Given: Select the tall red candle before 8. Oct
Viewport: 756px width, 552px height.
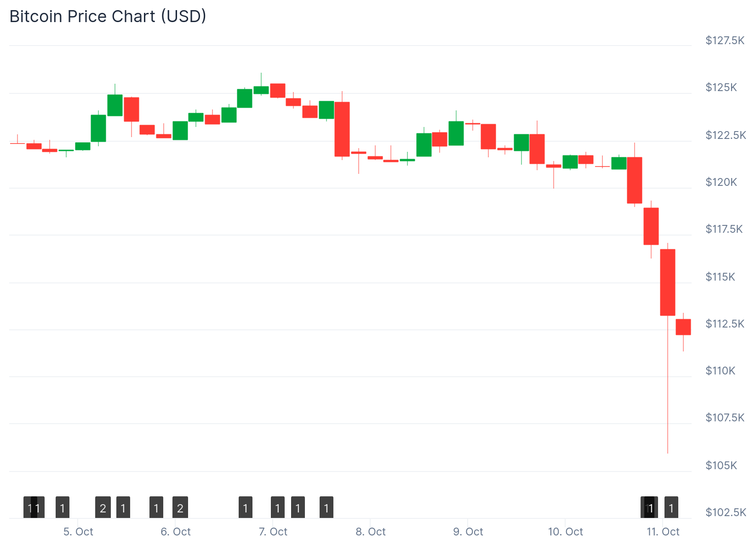Looking at the screenshot, I should 342,129.
